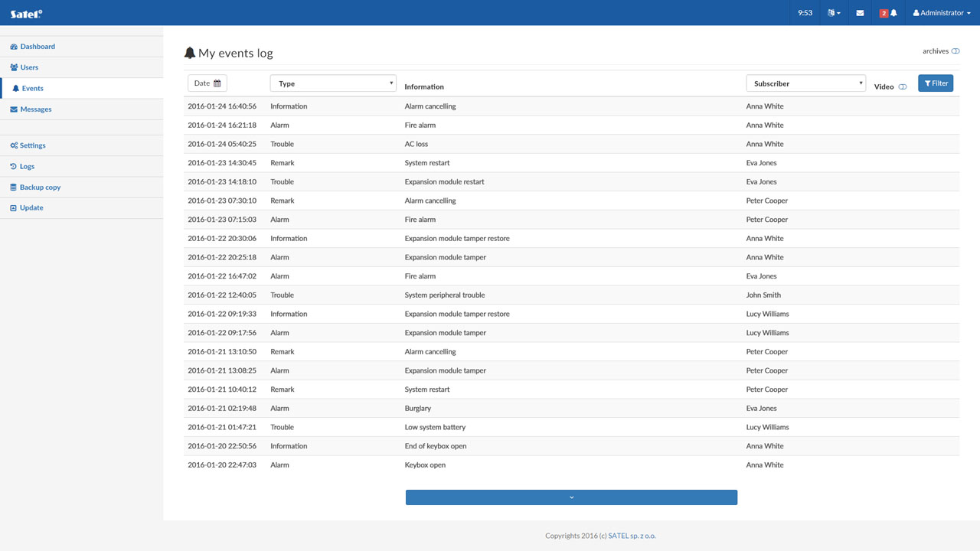Click the blue load more events bar
The width and height of the screenshot is (980, 551).
click(x=571, y=497)
